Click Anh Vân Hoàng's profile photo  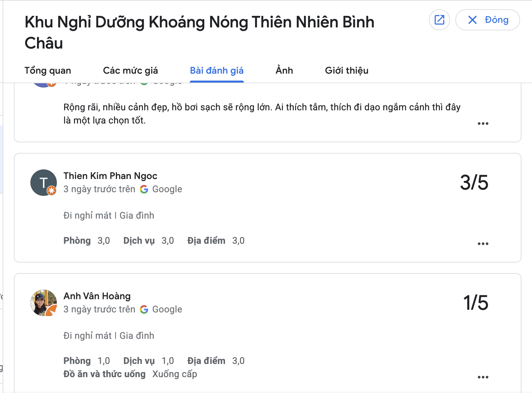pos(44,303)
